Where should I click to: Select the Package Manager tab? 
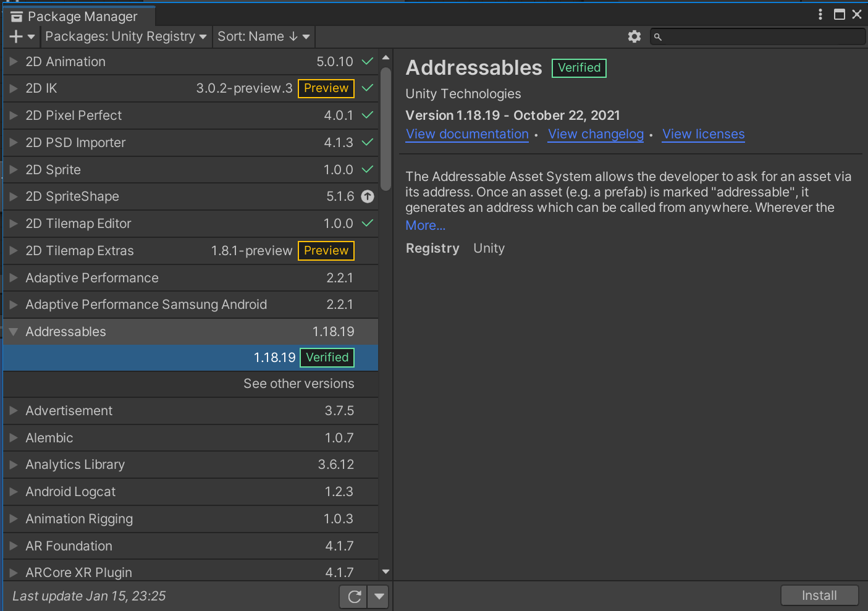pyautogui.click(x=78, y=16)
